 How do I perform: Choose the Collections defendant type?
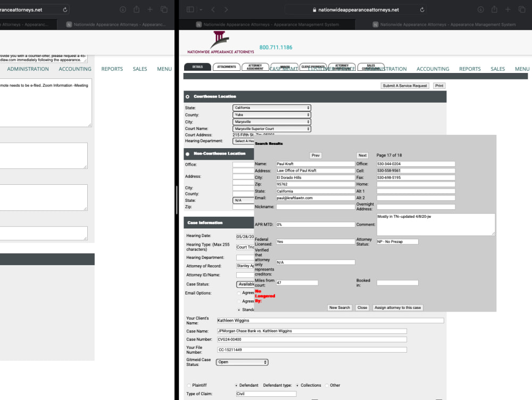[297, 386]
